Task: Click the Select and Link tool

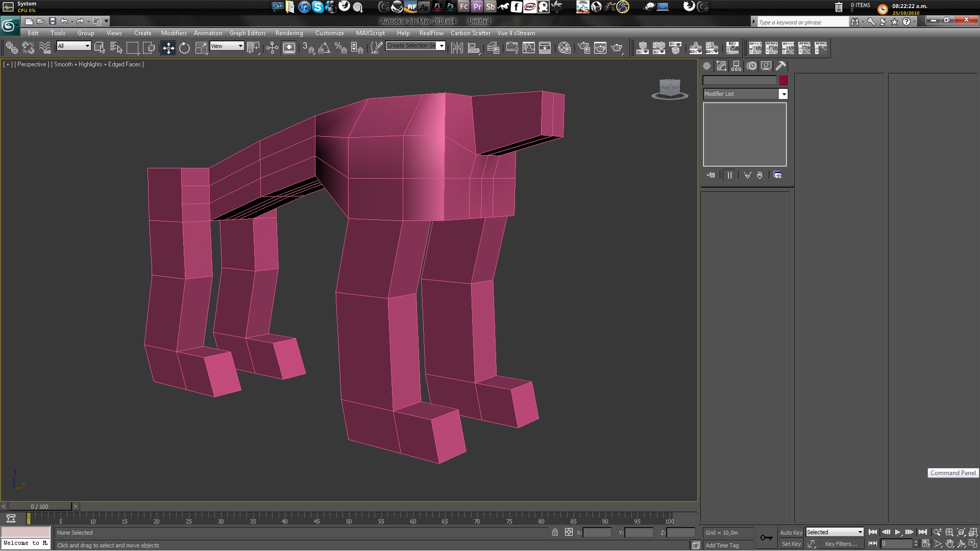Action: [11, 48]
